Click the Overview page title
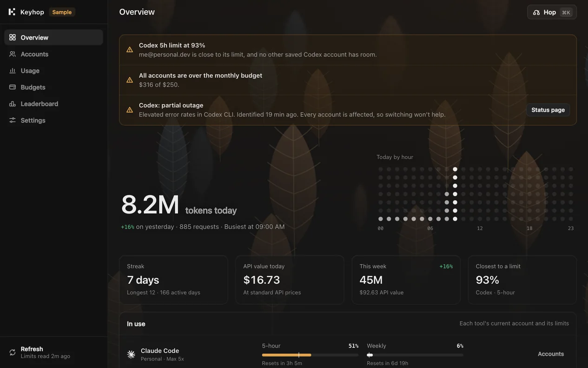Screen dimensions: 588x368 (137, 12)
